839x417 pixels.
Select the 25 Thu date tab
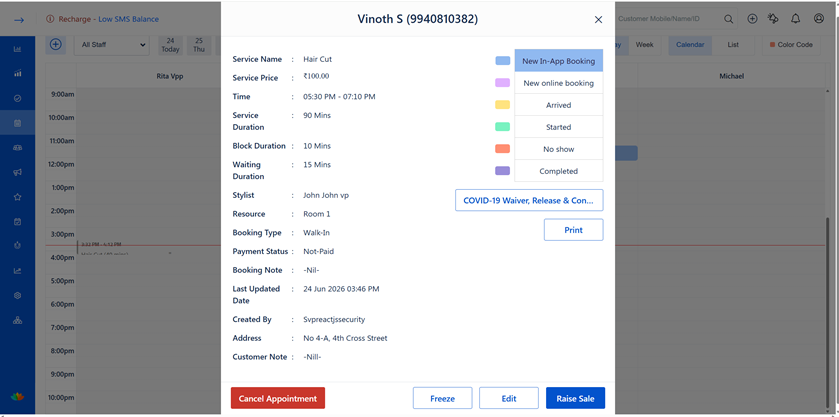pyautogui.click(x=199, y=45)
